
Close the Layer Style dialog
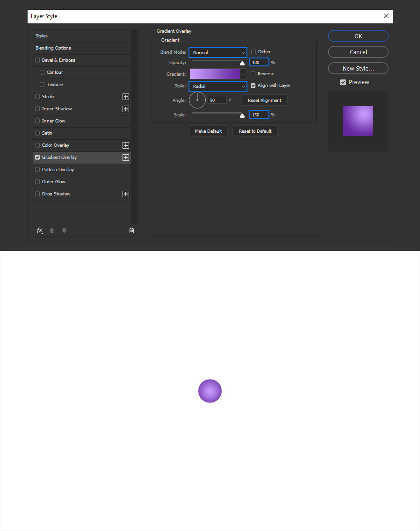tap(386, 16)
